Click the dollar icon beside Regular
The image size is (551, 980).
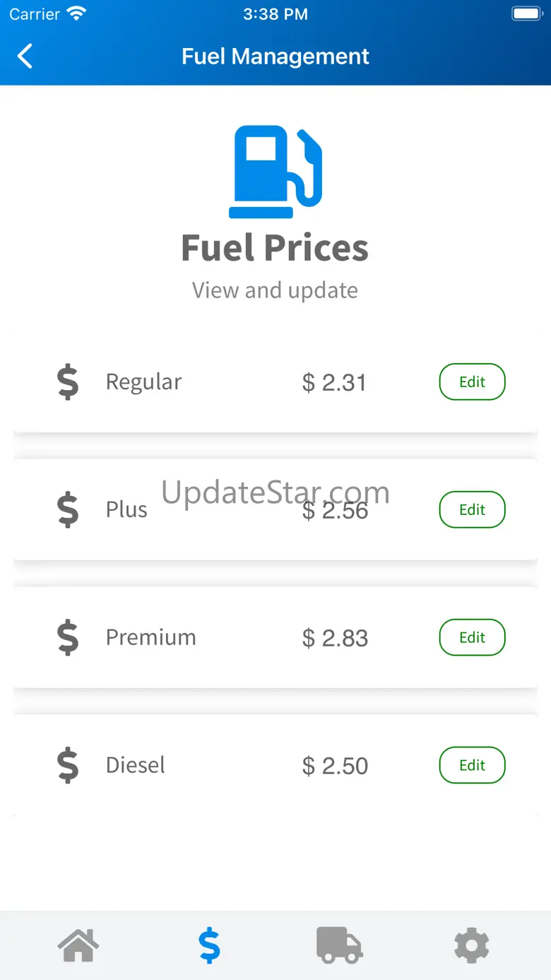[68, 382]
